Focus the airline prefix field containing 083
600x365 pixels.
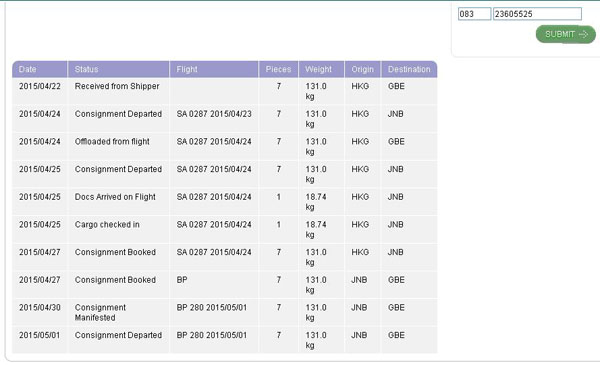(474, 14)
